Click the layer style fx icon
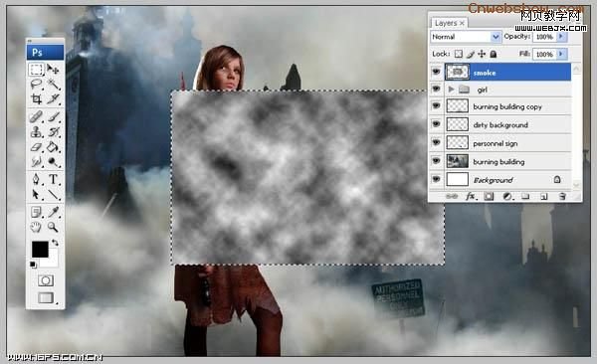Viewport: 597px width, 364px height. (471, 197)
